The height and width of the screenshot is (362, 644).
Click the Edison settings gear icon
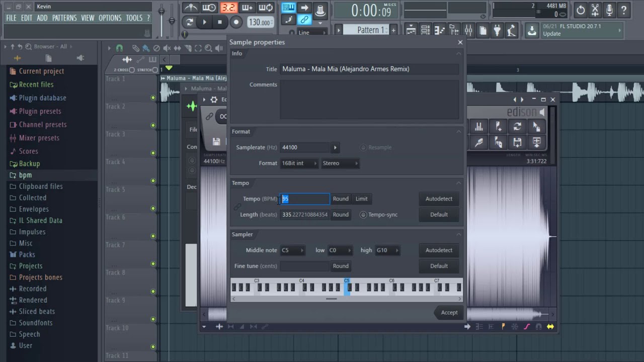[214, 100]
